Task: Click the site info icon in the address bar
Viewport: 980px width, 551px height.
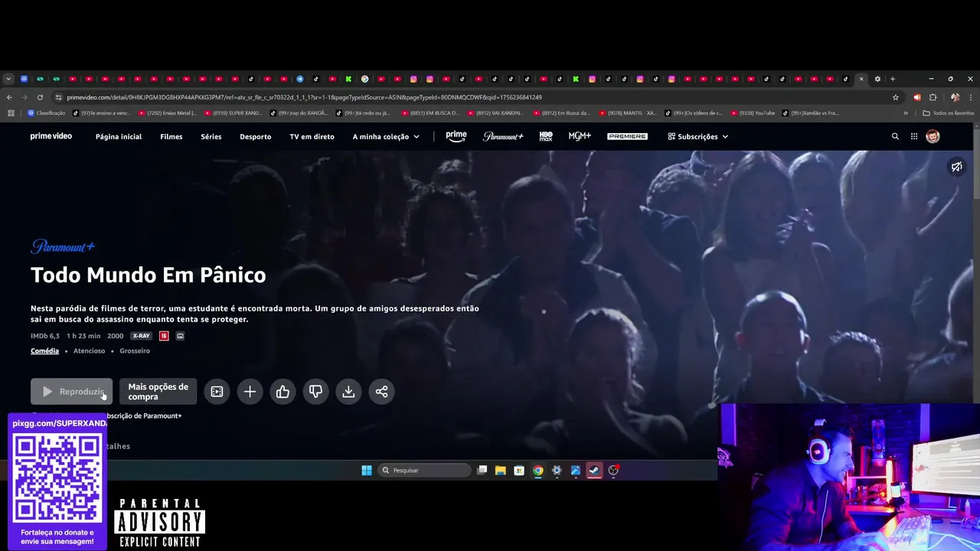Action: pos(58,97)
